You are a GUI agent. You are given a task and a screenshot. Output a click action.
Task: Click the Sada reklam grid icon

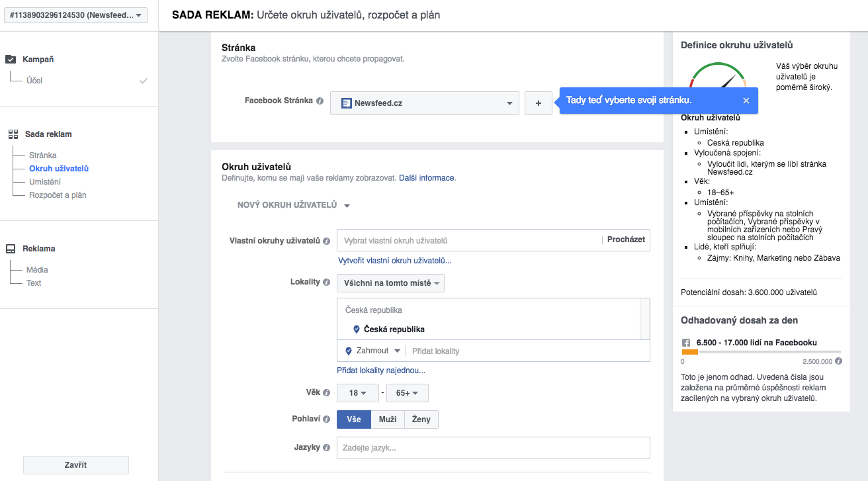(13, 134)
